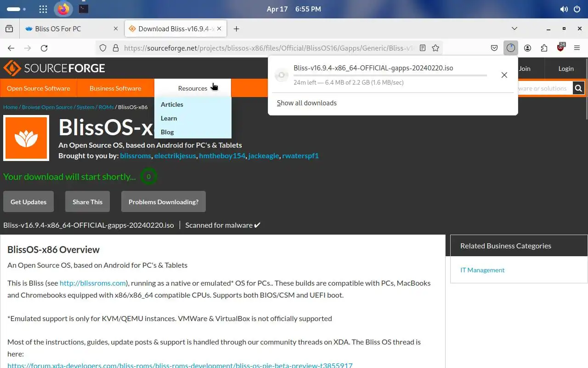Go back to the previous page
This screenshot has width=588, height=368.
tap(11, 48)
